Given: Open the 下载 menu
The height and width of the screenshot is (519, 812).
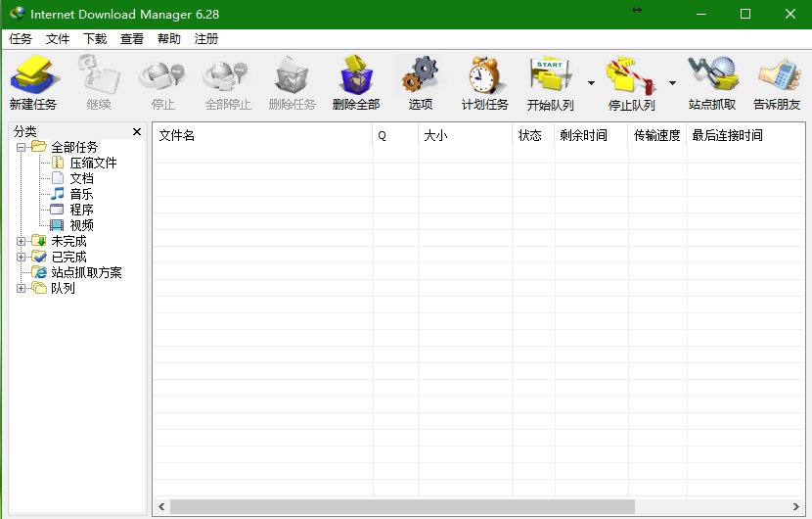Looking at the screenshot, I should pyautogui.click(x=95, y=39).
